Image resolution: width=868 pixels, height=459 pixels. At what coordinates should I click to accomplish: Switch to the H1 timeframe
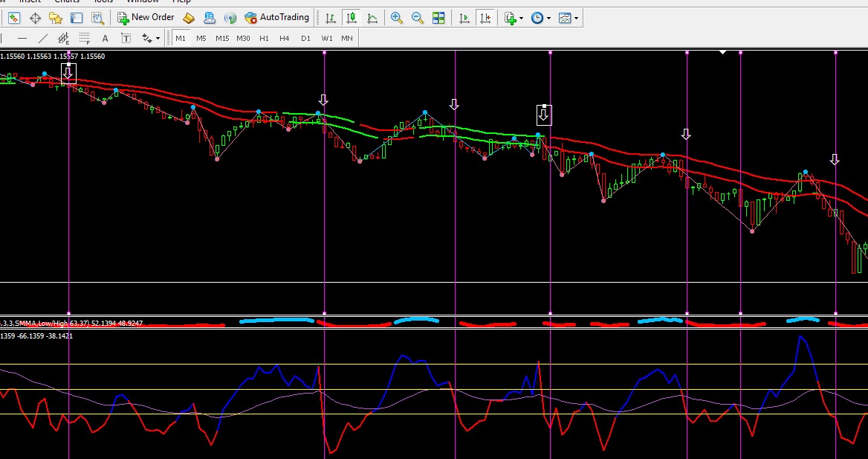pyautogui.click(x=264, y=39)
